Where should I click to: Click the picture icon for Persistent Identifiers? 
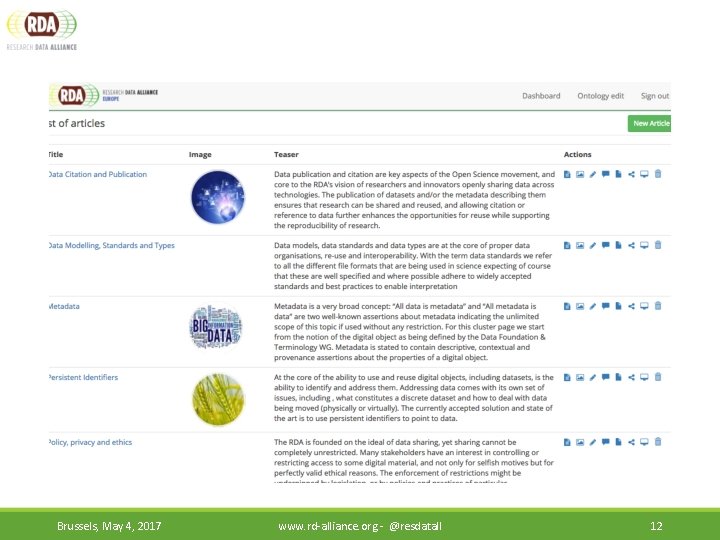point(580,377)
